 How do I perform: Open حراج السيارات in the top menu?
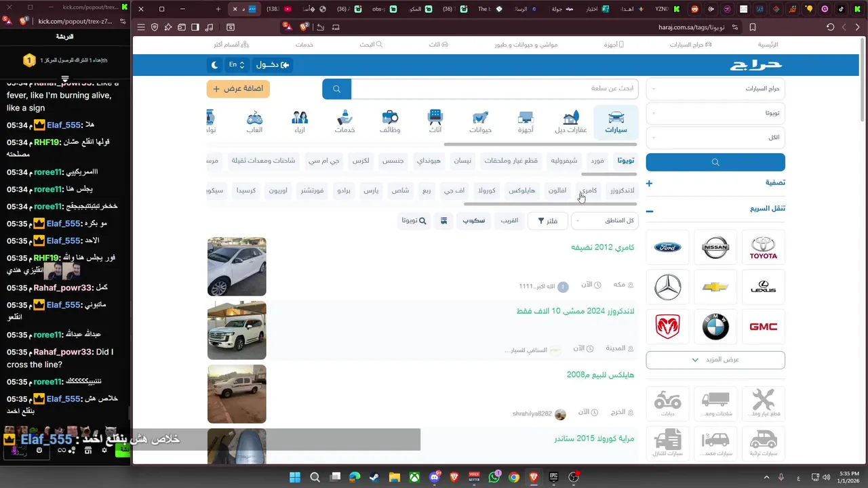point(691,45)
